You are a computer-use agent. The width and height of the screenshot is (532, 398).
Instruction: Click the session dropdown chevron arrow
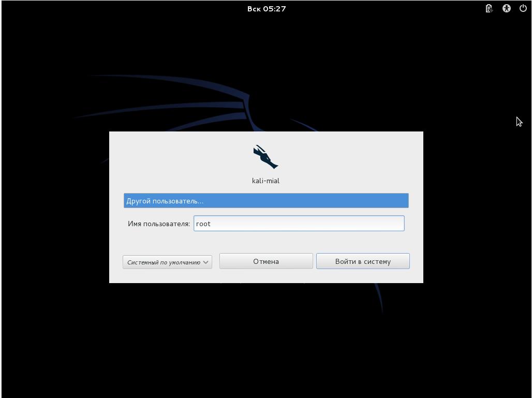point(205,262)
